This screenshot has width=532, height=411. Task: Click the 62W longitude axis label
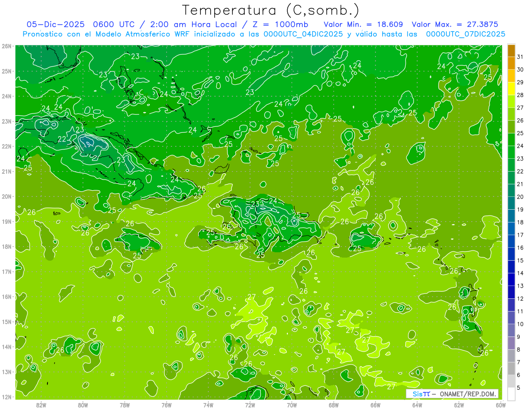[459, 405]
